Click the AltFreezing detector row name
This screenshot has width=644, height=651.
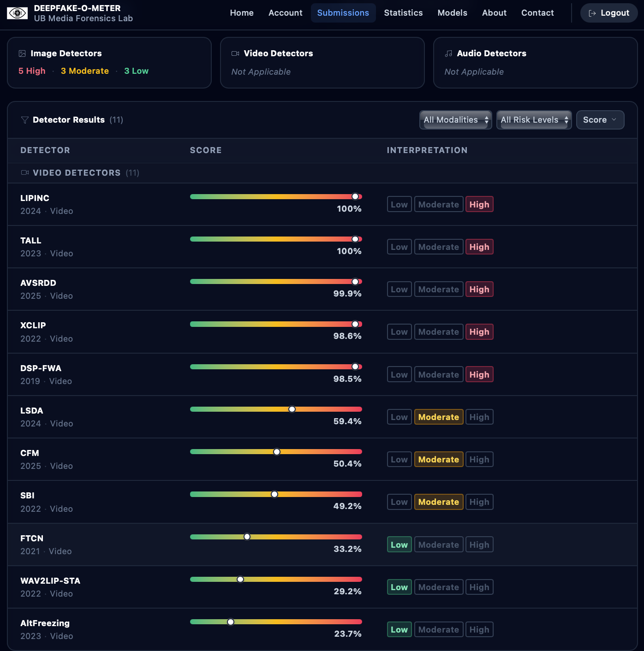(45, 623)
